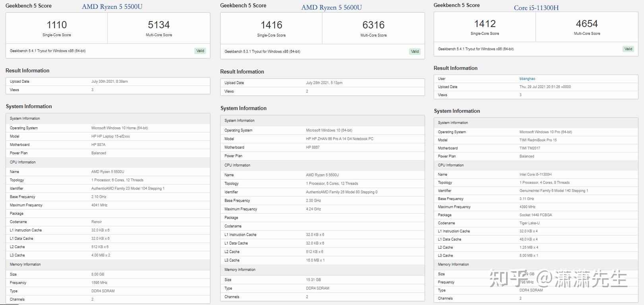Click "Microsoft Windows 10 Home (64-bit)" operating system value
The height and width of the screenshot is (305, 644).
pyautogui.click(x=120, y=128)
